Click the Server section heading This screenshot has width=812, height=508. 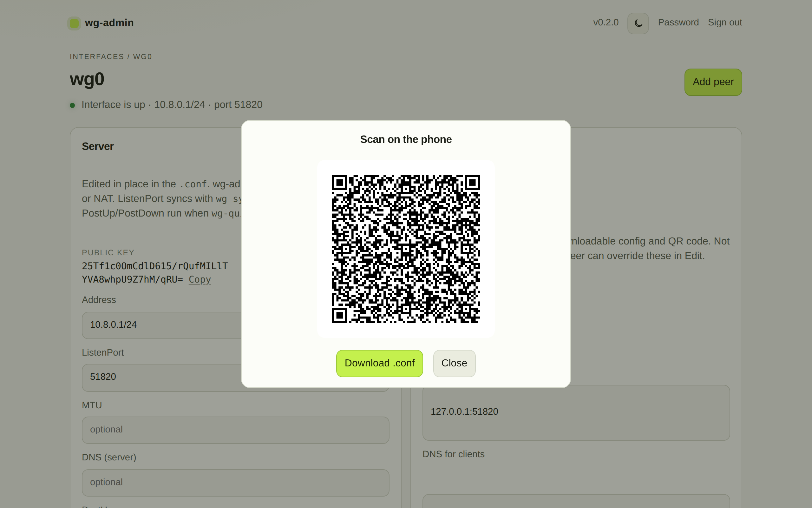[98, 146]
